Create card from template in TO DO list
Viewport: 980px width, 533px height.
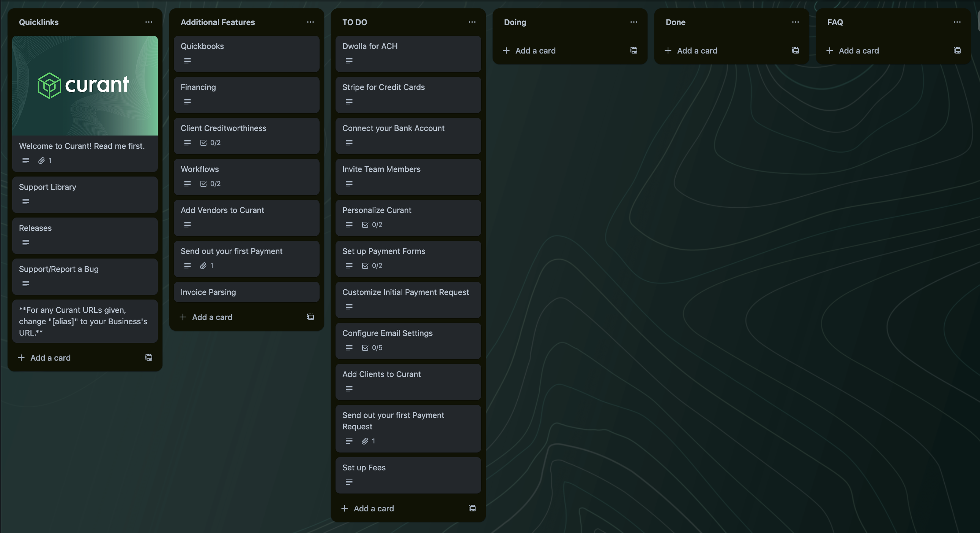tap(472, 508)
